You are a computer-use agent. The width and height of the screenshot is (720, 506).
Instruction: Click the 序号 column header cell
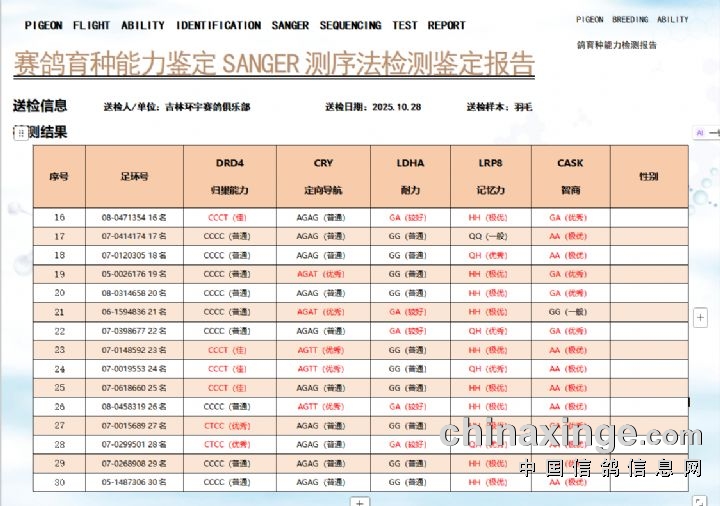(59, 176)
